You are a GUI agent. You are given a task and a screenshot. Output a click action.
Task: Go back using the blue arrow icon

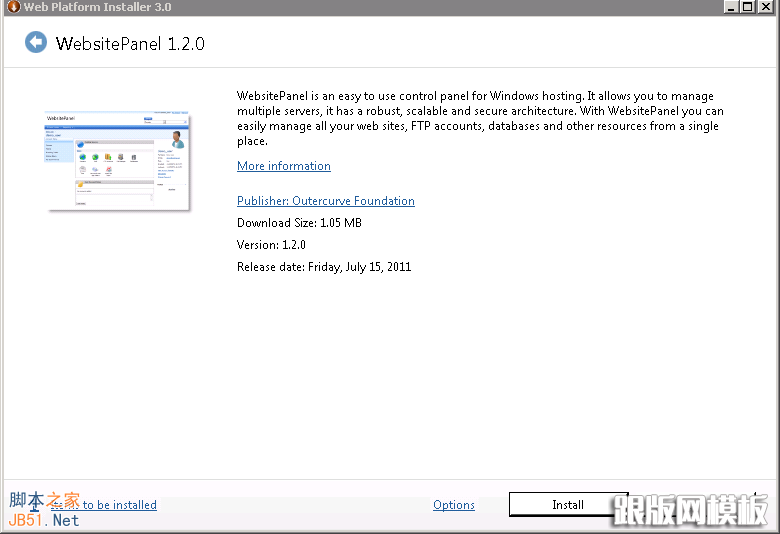[36, 42]
